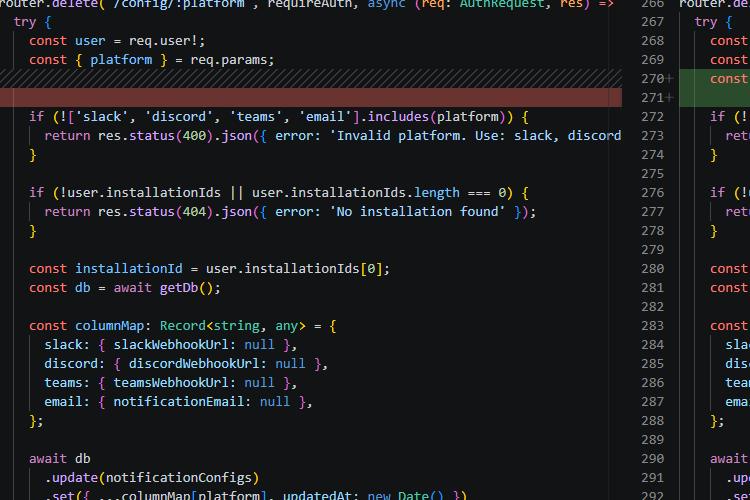Click the plus marker beside line 271

(669, 98)
